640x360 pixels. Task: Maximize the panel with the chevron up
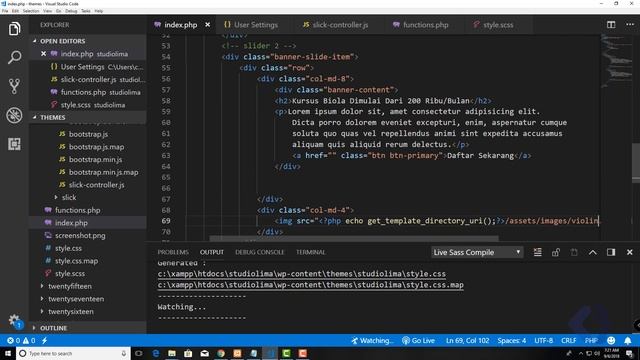click(592, 252)
